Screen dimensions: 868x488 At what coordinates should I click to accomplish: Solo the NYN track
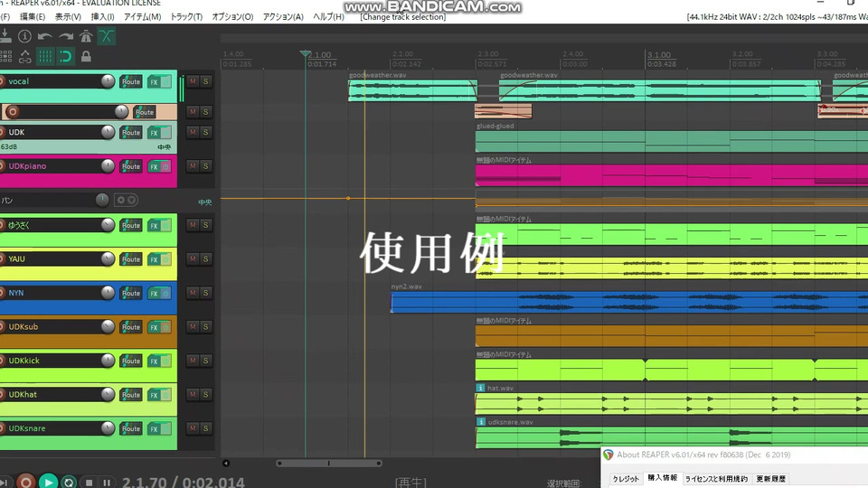pos(206,293)
